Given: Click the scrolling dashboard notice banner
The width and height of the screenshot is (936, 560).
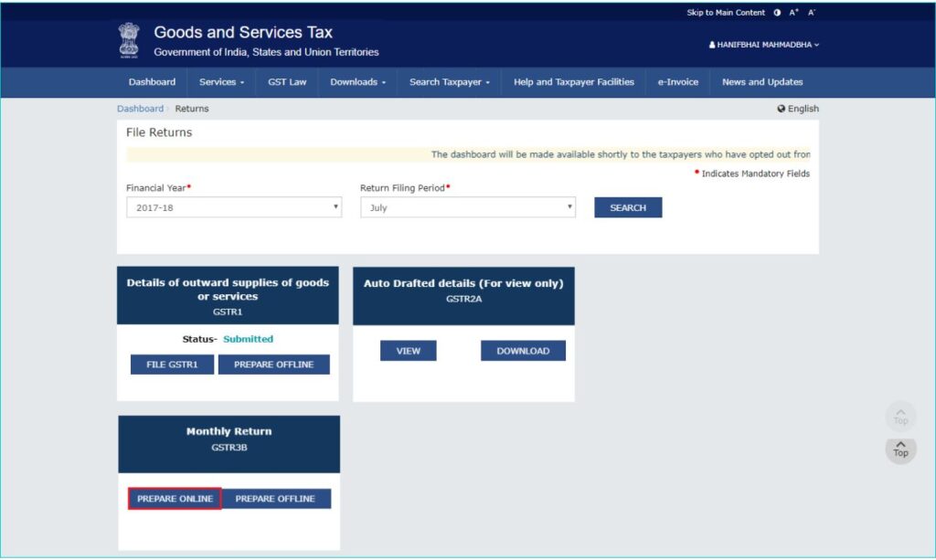Looking at the screenshot, I should 468,154.
